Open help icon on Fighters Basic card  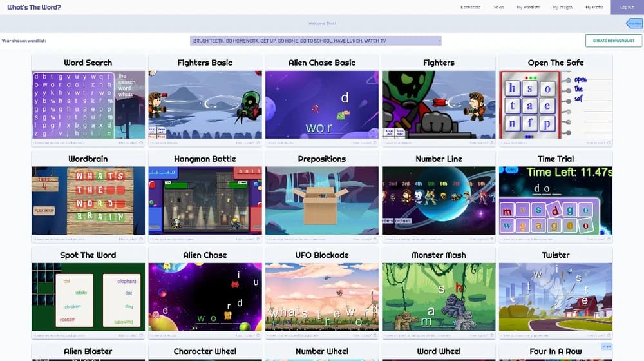pyautogui.click(x=258, y=143)
